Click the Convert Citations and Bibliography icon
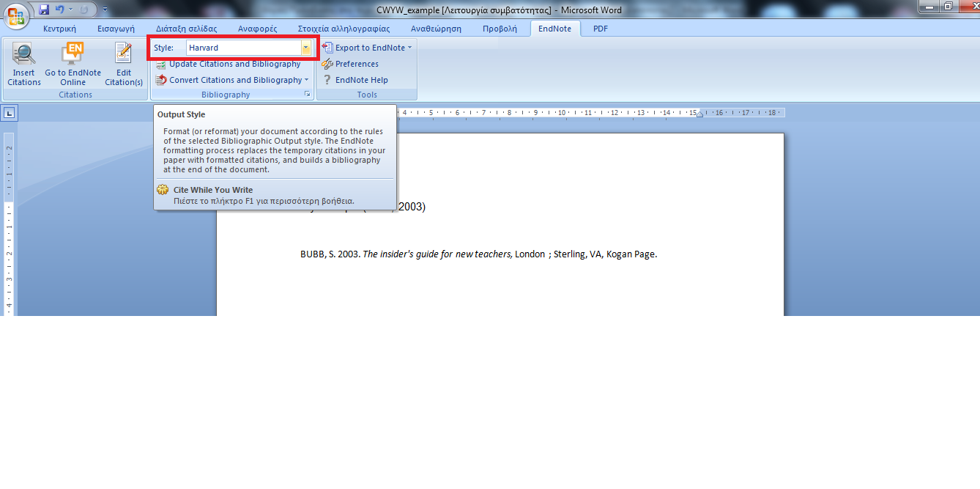Screen dimensions: 980x489 click(161, 80)
